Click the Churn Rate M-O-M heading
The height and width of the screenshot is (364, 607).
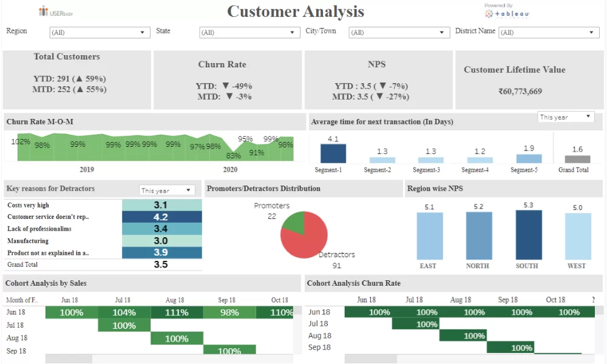pos(40,121)
